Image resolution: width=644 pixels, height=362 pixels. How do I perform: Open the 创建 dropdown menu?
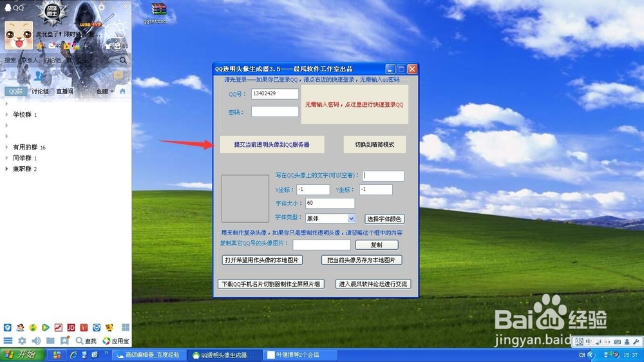pos(105,91)
